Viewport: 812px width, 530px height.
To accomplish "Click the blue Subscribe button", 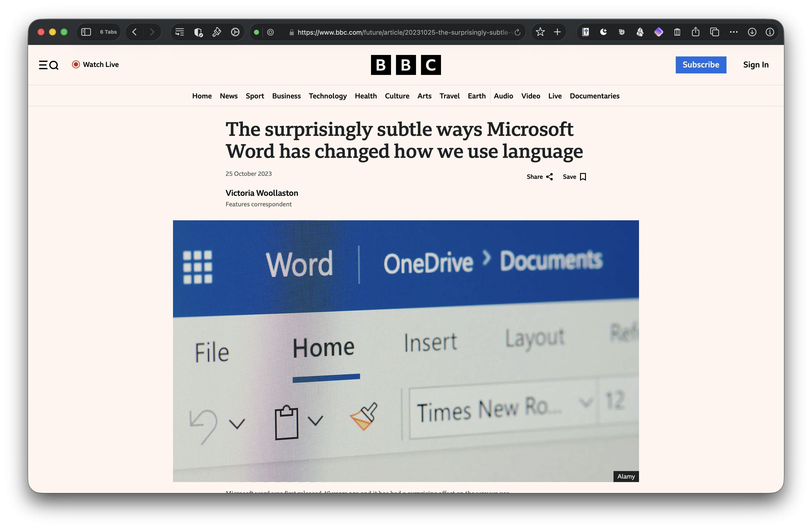I will (x=701, y=65).
